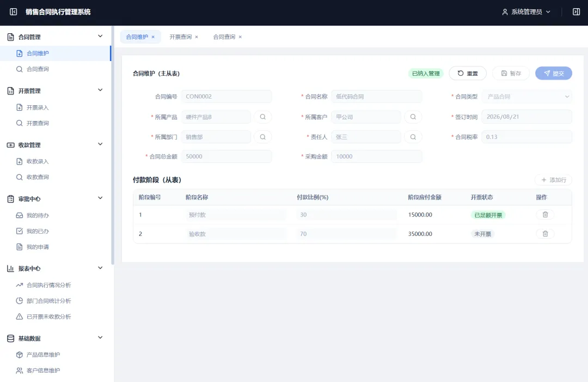The width and height of the screenshot is (588, 382).
Task: Collapse the 开票管理 menu group
Action: tap(100, 90)
